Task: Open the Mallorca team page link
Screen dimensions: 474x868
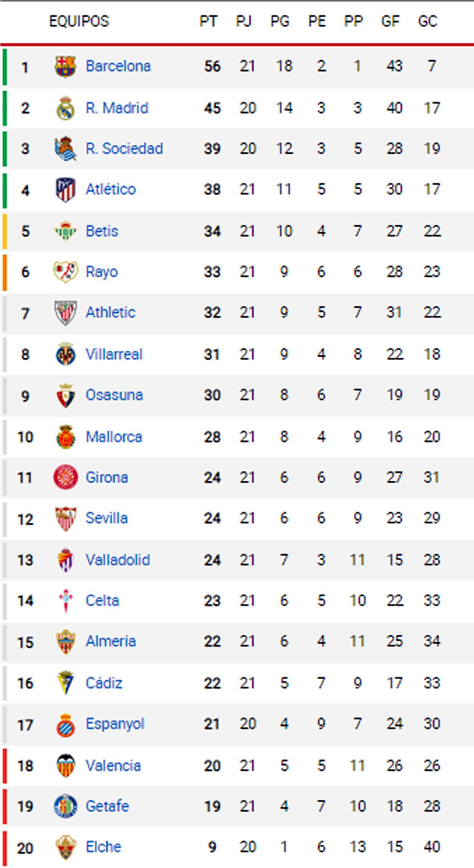Action: (114, 437)
